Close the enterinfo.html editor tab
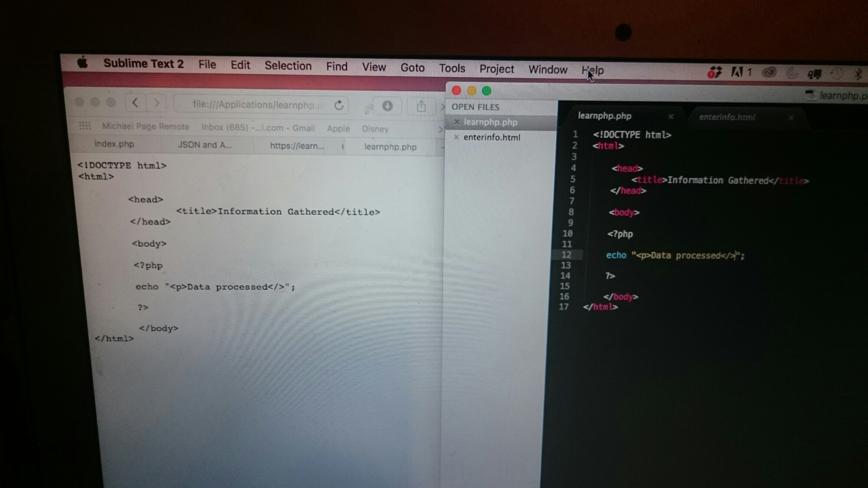Screen dimensions: 868x488 click(791, 118)
